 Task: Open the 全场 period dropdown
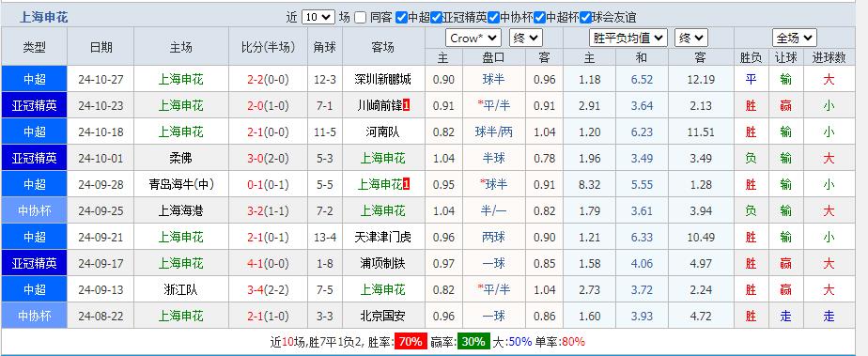click(795, 39)
